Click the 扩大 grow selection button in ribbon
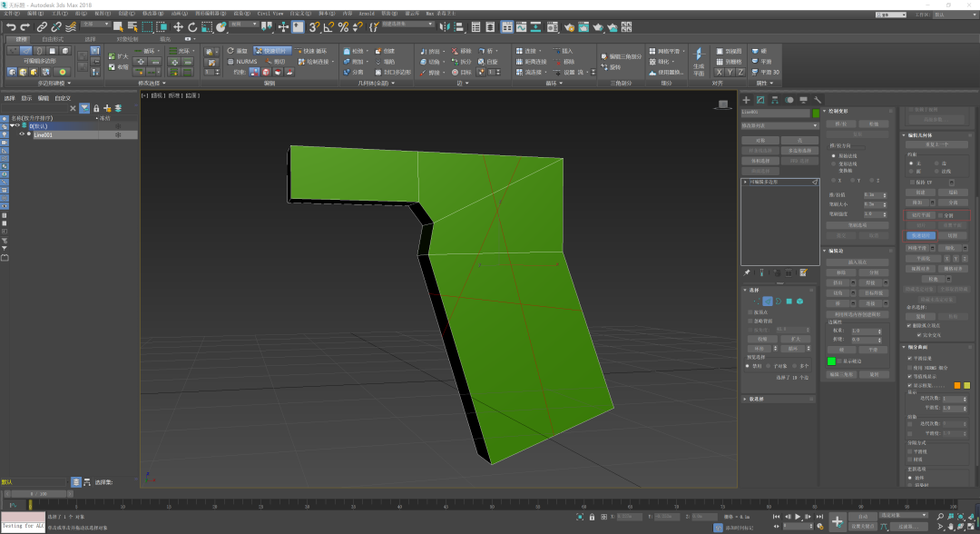 tap(118, 56)
